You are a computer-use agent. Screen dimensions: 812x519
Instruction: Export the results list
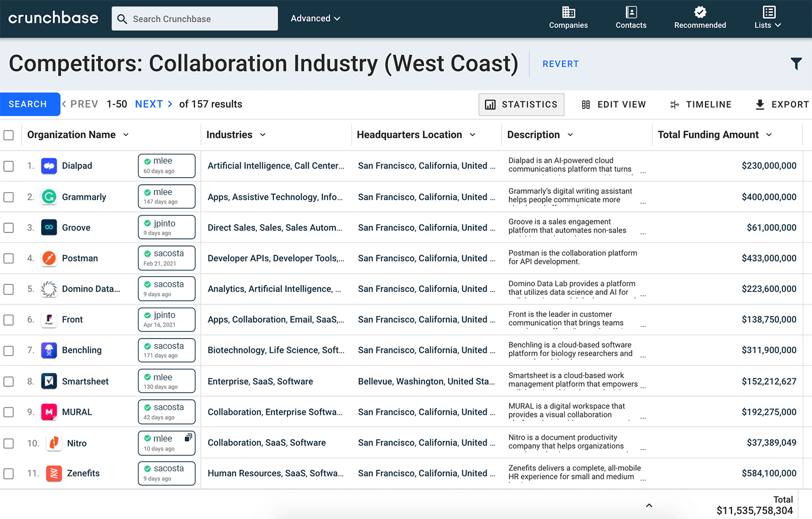coord(782,105)
